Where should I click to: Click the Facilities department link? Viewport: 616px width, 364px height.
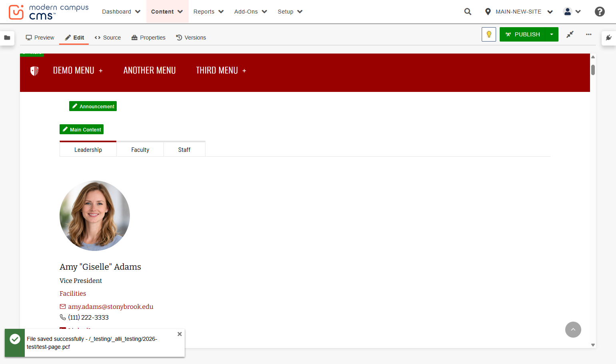(x=73, y=293)
